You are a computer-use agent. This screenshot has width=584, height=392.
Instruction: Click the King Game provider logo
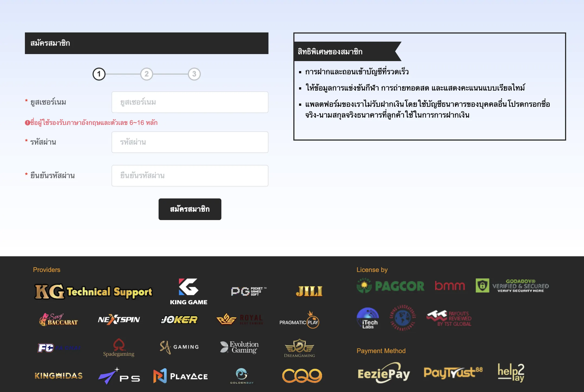pyautogui.click(x=188, y=292)
